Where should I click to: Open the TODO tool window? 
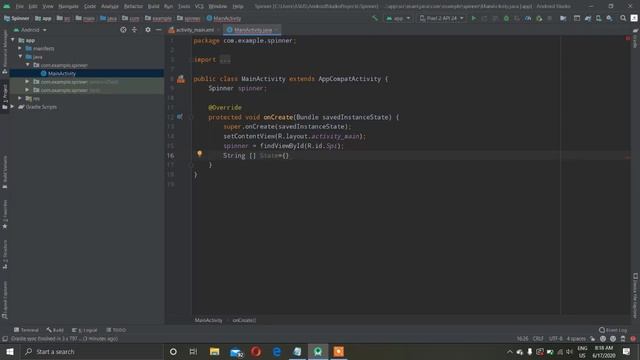[116, 330]
